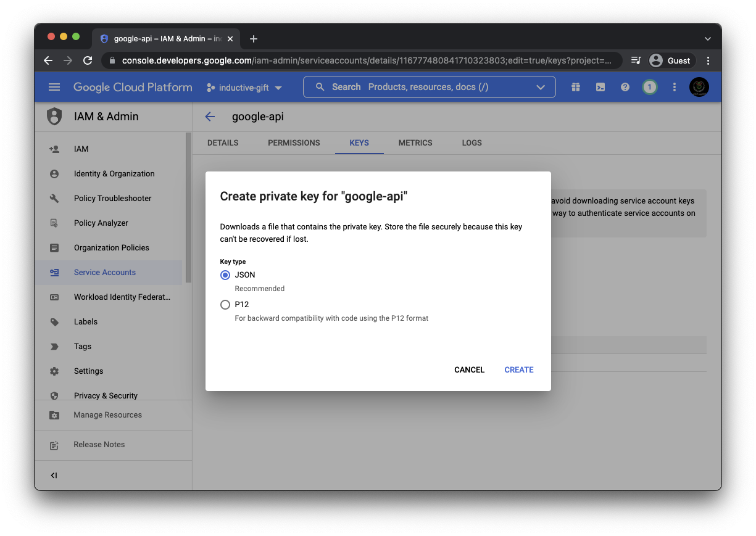Switch to the KEYS tab

coord(359,142)
